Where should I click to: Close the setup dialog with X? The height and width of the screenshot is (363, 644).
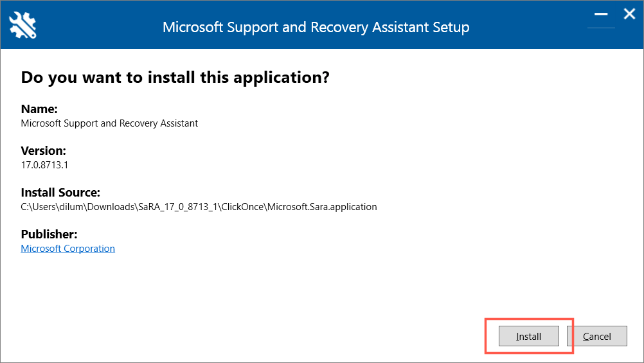(x=629, y=13)
